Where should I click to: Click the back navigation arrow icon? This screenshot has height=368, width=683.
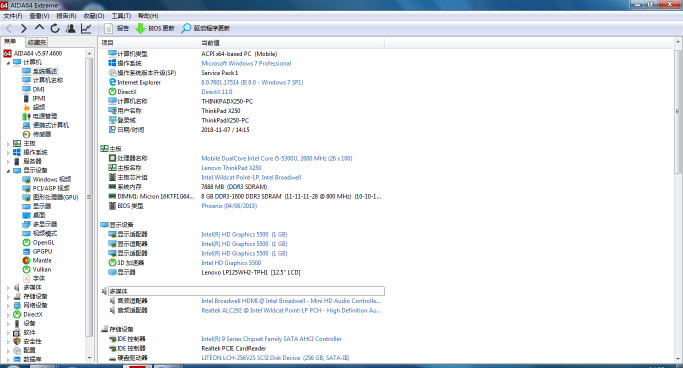[x=9, y=28]
